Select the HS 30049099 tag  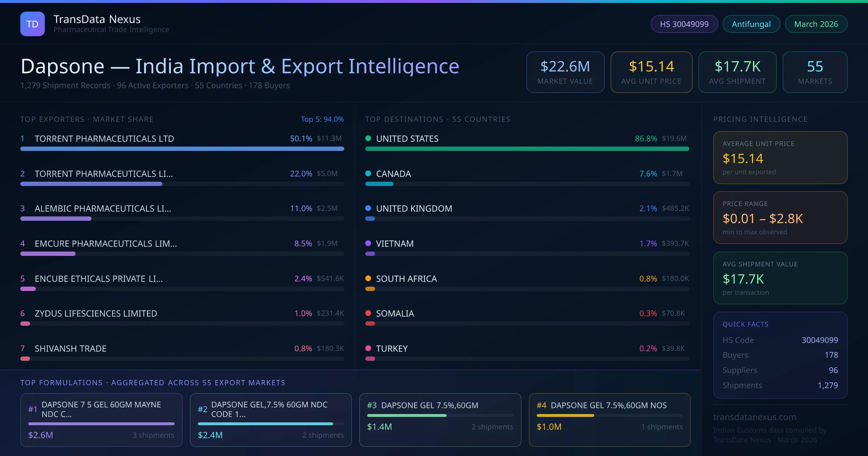coord(684,24)
